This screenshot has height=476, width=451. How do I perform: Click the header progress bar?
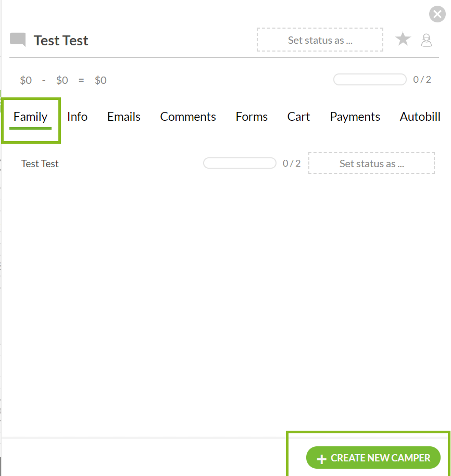(x=370, y=80)
